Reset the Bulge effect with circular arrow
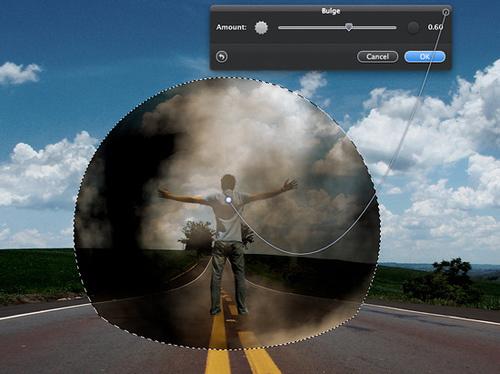500x374 pixels. tap(222, 57)
